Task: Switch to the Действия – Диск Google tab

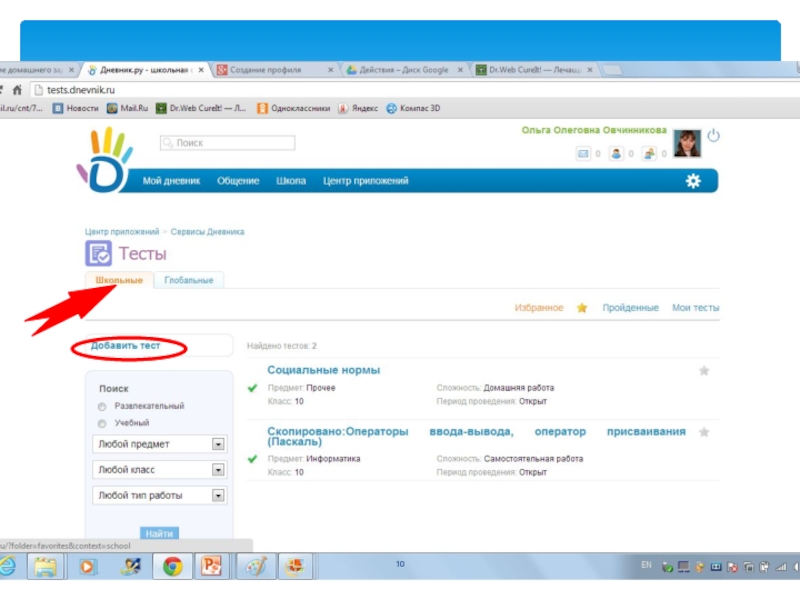Action: coord(404,70)
